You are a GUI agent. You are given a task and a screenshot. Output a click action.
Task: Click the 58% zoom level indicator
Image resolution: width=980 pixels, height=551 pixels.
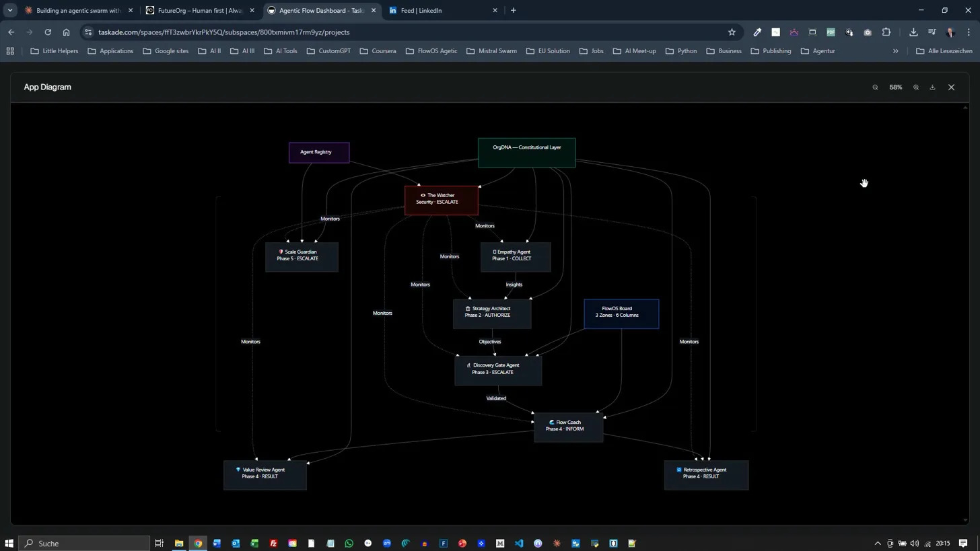click(x=895, y=87)
